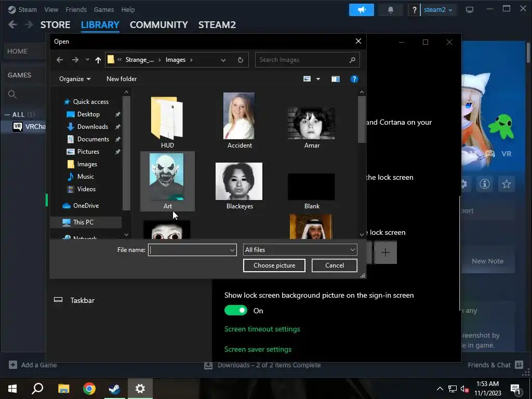This screenshot has width=532, height=399.
Task: Show hidden system tray icons
Action: coord(440,389)
